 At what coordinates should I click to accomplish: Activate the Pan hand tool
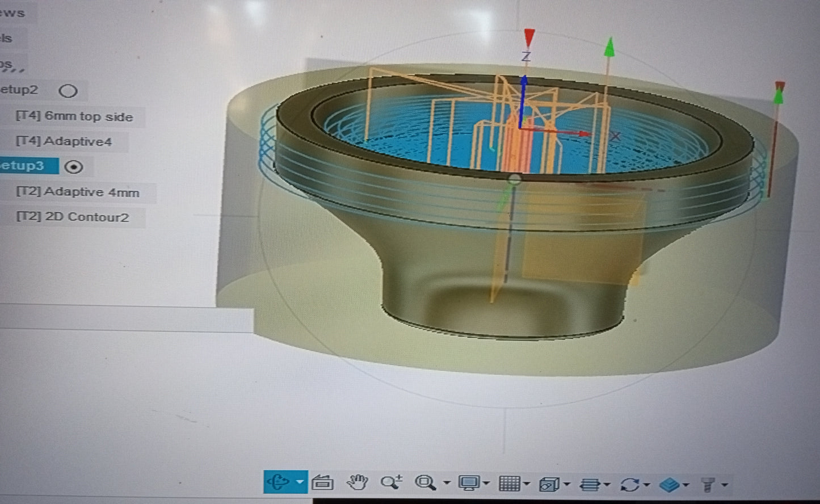click(357, 482)
